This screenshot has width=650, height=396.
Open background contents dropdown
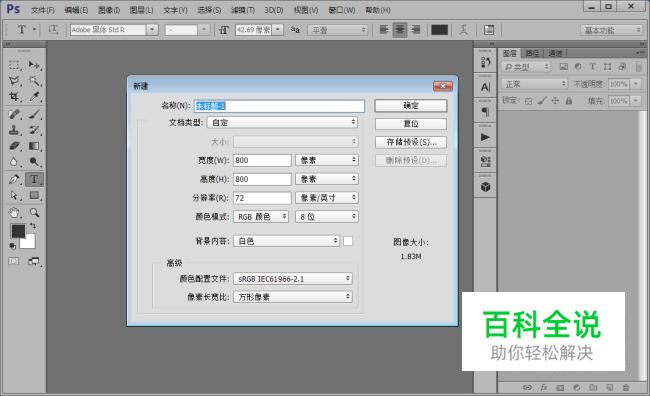[286, 241]
